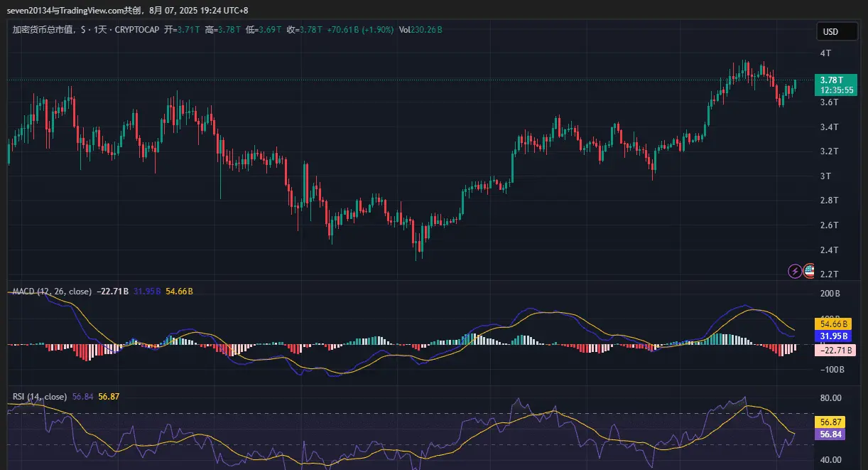Click the 低=3.69T low value
868x470 pixels.
(264, 30)
